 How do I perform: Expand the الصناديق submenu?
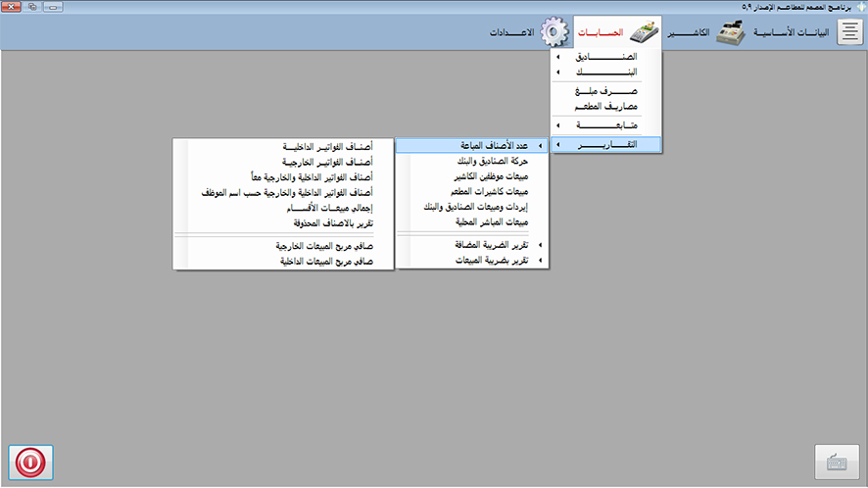[x=607, y=57]
